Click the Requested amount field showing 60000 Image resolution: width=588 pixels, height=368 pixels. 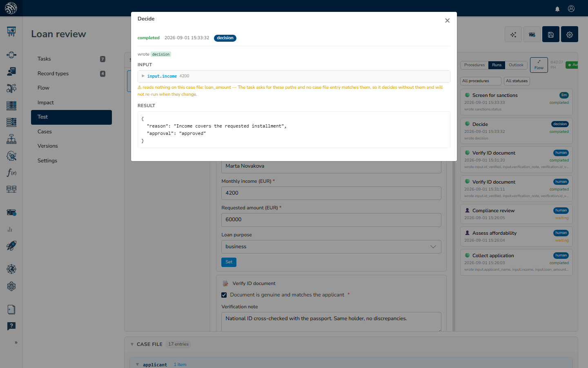(331, 220)
